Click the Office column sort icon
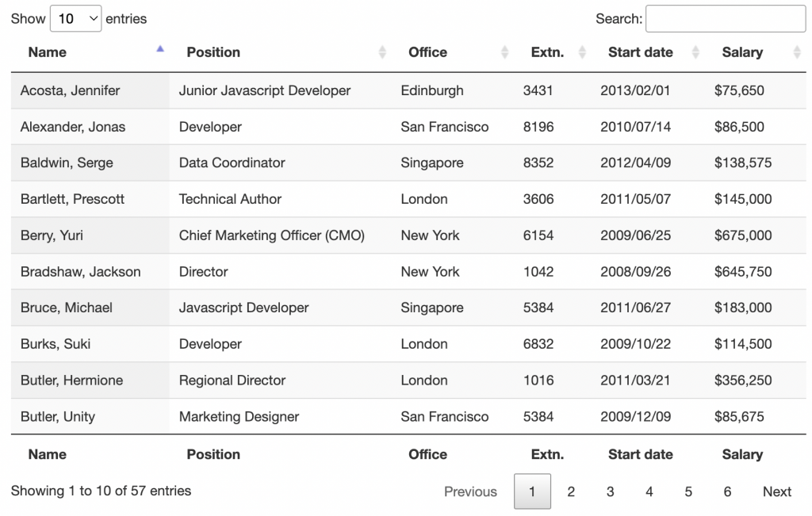 pos(505,52)
